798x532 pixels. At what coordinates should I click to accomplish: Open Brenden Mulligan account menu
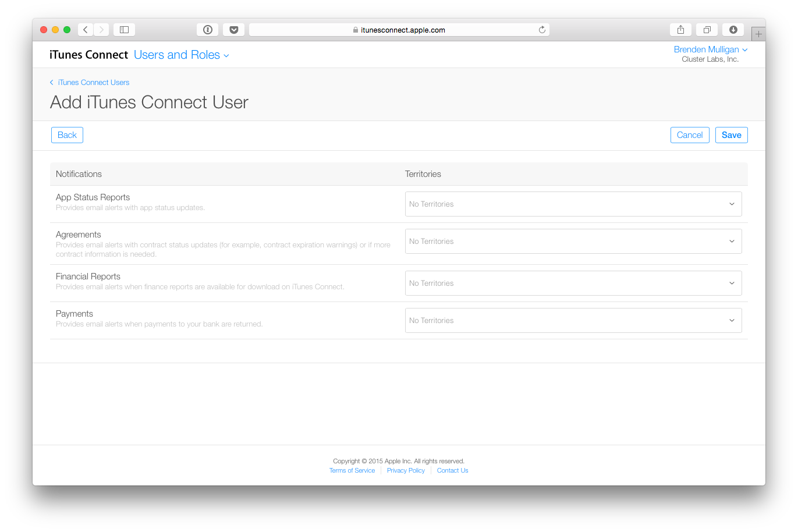coord(711,49)
